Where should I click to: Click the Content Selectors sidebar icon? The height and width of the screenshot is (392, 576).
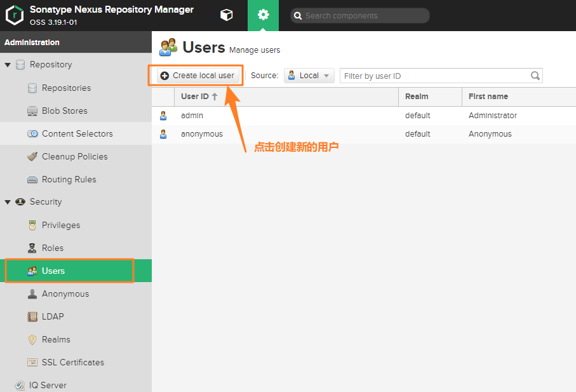click(32, 133)
